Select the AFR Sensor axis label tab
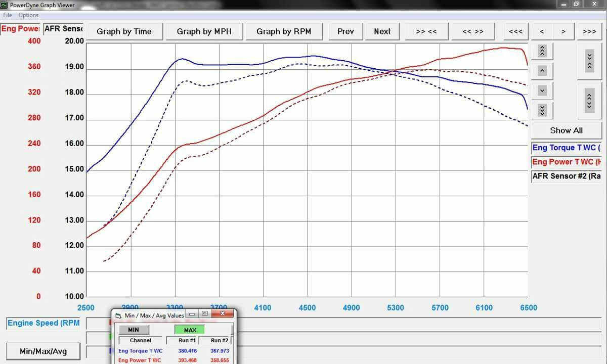Screen dimensions: 607x364 click(x=63, y=29)
